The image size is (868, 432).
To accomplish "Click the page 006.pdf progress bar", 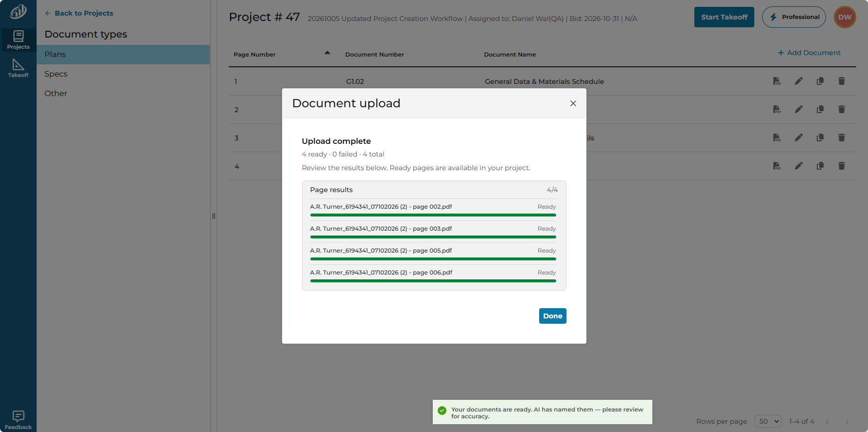I will [x=433, y=281].
